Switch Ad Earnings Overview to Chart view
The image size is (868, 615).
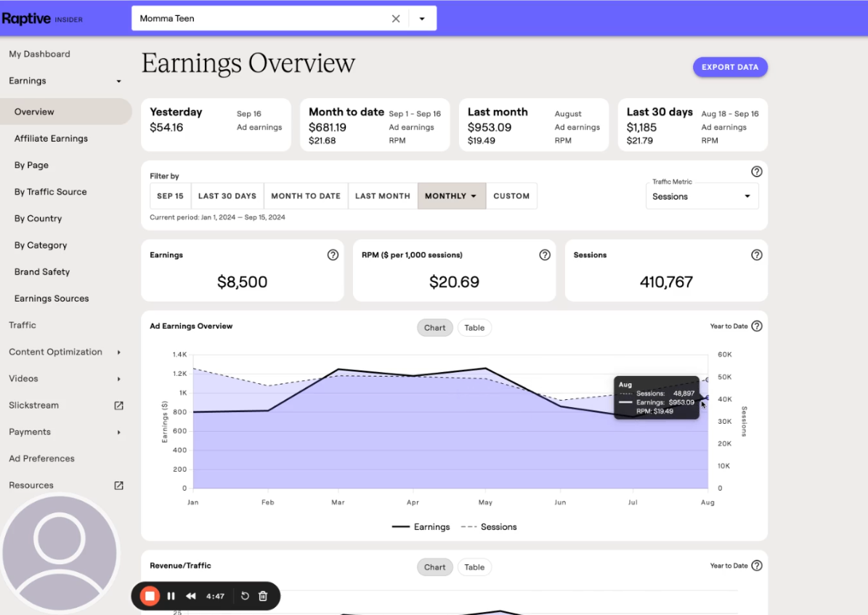434,328
